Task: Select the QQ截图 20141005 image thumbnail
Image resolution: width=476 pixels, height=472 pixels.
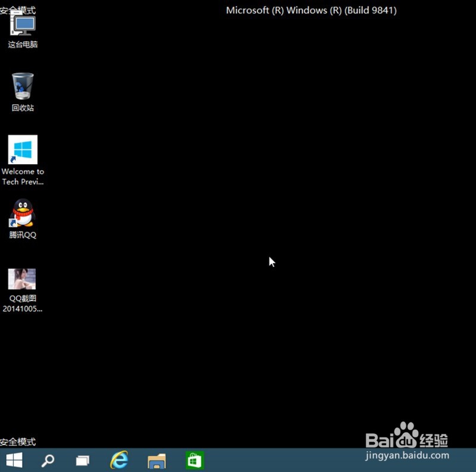Action: click(22, 279)
